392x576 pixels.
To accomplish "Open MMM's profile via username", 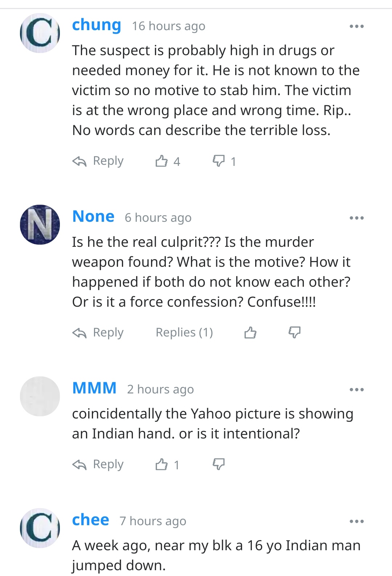I will click(x=94, y=388).
